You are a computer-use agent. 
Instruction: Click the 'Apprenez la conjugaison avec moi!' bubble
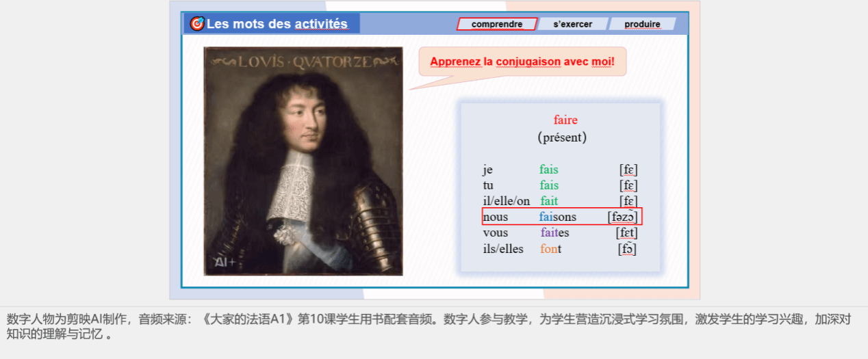522,62
